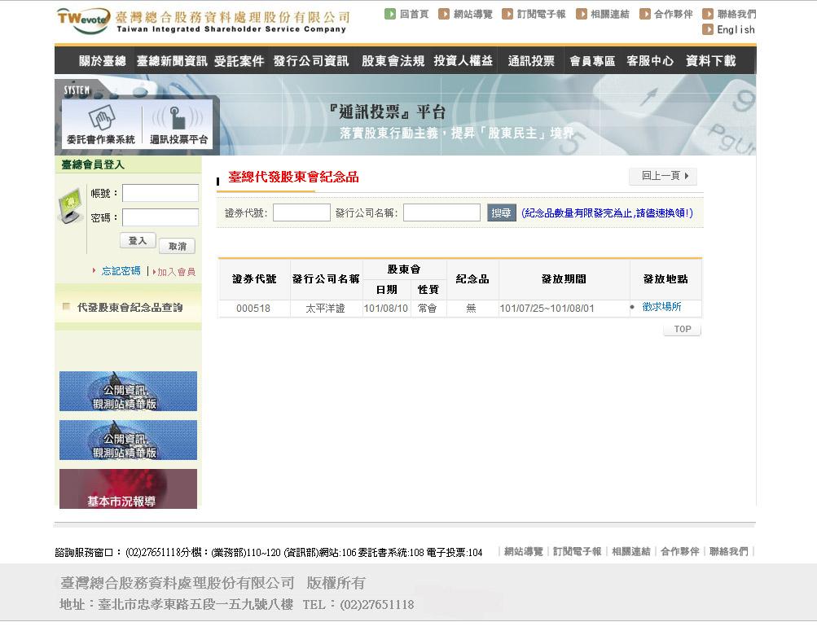Select the 太平洋證 company name cell
817x644 pixels.
click(326, 309)
